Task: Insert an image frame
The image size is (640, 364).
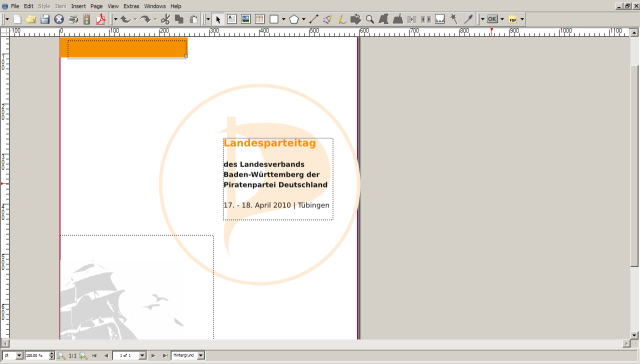Action: 246,19
